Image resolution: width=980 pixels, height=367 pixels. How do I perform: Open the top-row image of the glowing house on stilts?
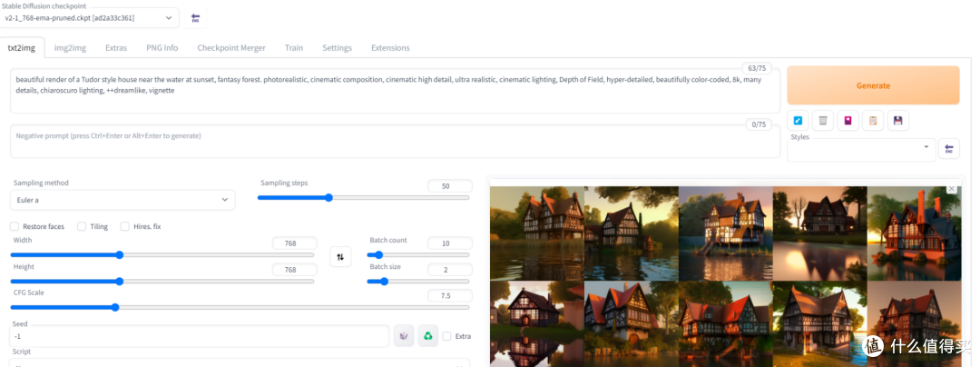tap(726, 233)
